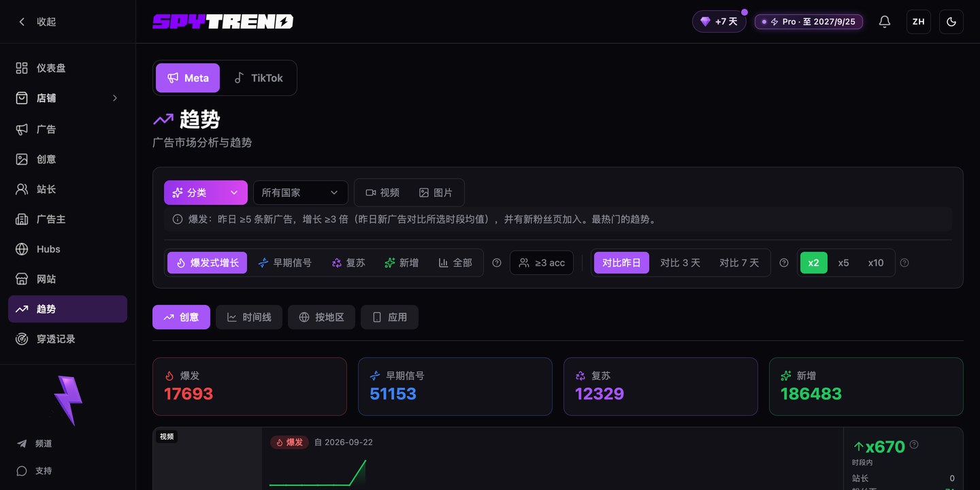This screenshot has width=980, height=490.
Task: Open the 创意 view tab
Action: coord(181,317)
